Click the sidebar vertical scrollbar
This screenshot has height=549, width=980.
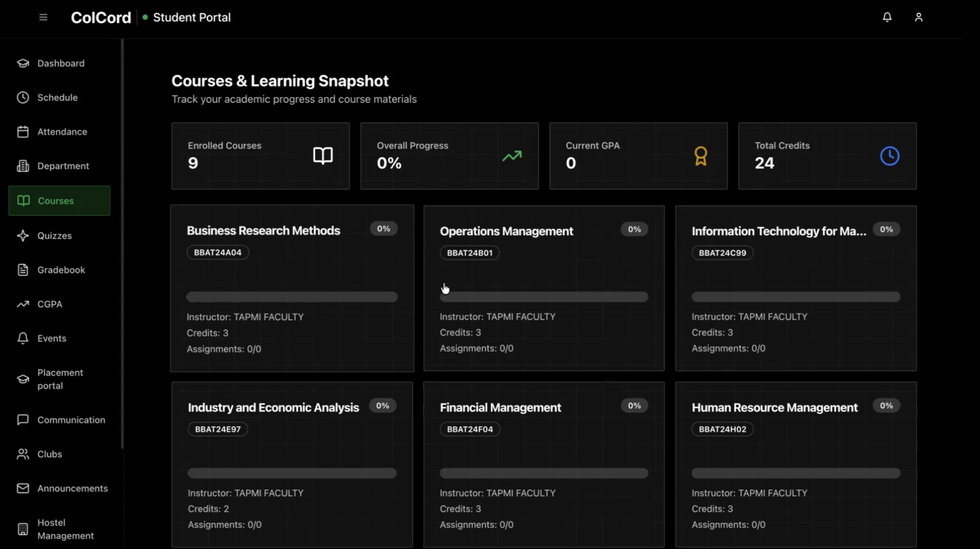122,244
